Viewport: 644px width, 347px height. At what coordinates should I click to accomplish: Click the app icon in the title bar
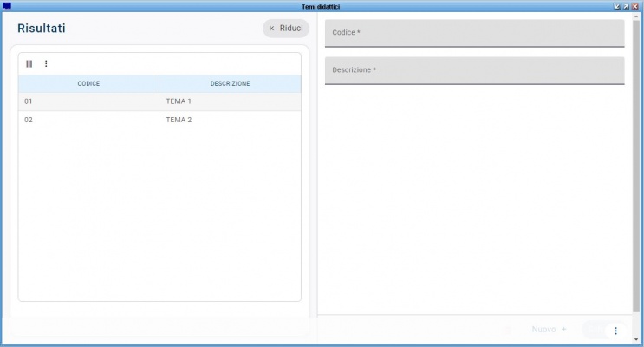tap(7, 6)
